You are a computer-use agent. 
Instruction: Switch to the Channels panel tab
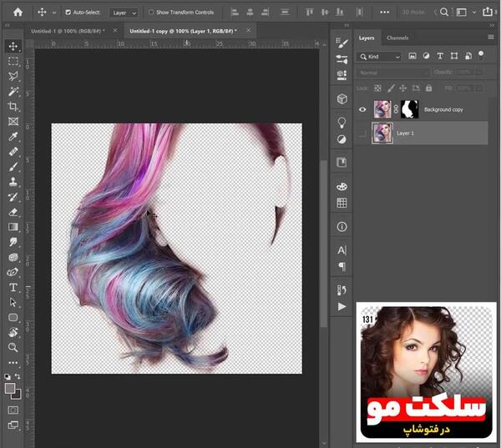[x=397, y=38]
